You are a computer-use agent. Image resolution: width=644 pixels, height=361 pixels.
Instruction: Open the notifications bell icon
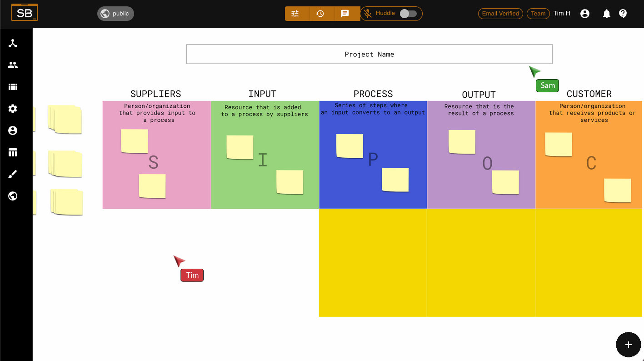(x=606, y=14)
